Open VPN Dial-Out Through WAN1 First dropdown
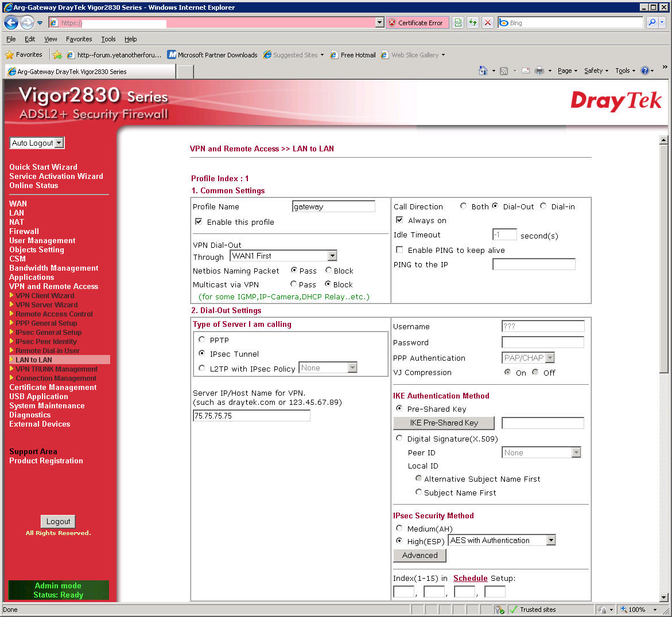Screen dimensions: 672x617 tap(283, 256)
